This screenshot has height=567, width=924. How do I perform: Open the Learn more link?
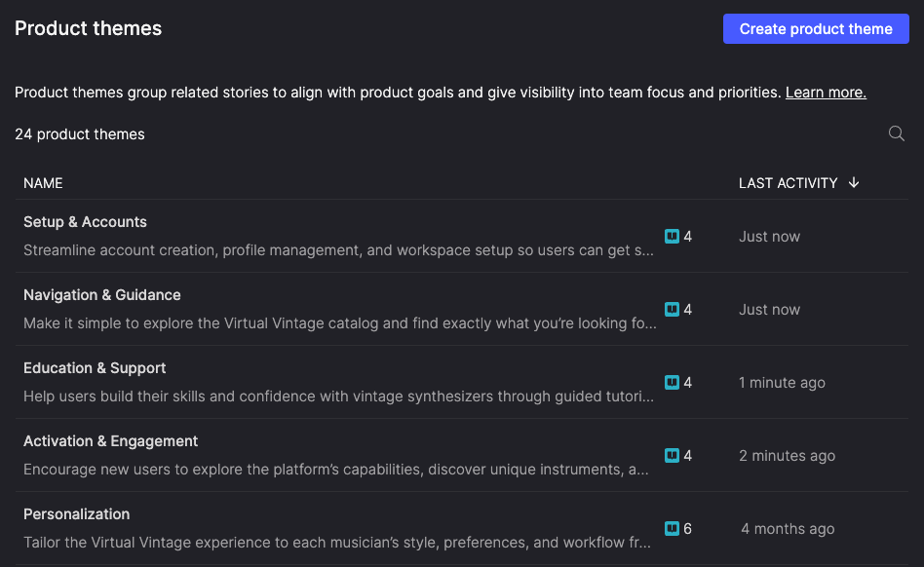(826, 93)
